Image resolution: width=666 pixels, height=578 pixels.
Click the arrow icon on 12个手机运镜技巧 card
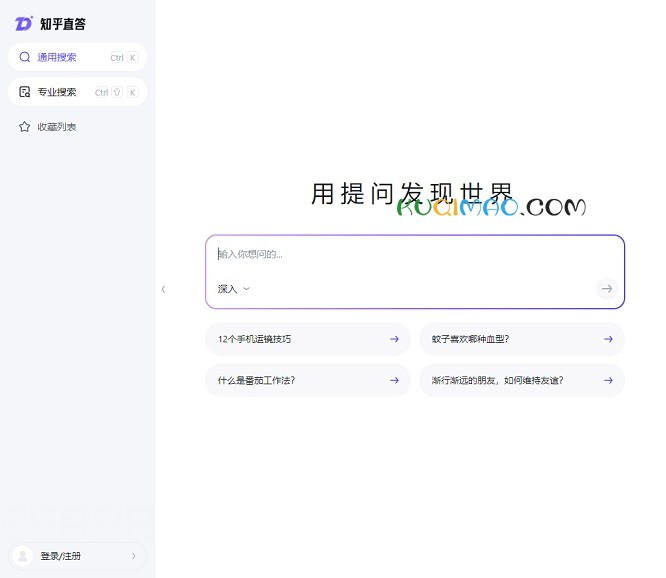394,339
